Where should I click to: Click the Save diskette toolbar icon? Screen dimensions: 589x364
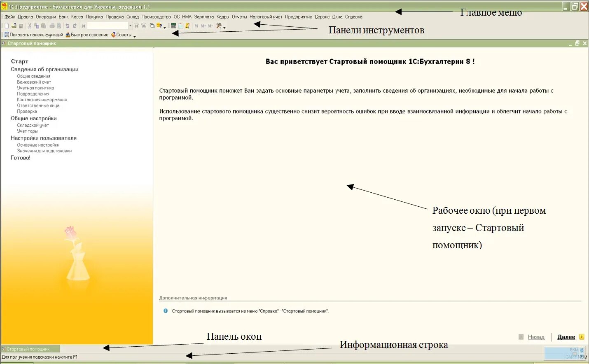[21, 26]
